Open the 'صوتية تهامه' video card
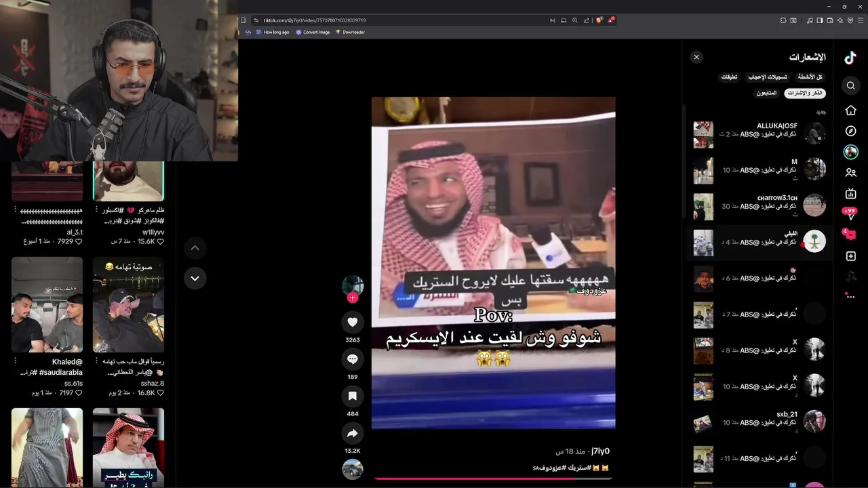This screenshot has height=488, width=868. point(128,304)
